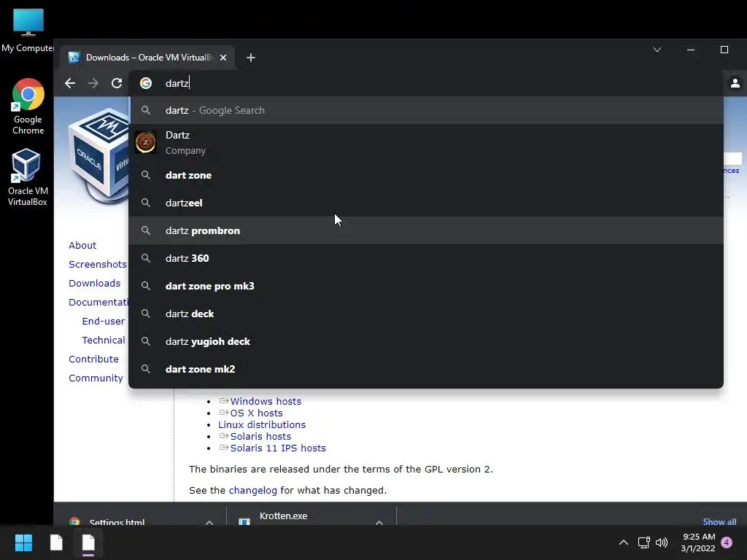The image size is (747, 560).
Task: Select the Dartz Company suggestion
Action: 426,142
